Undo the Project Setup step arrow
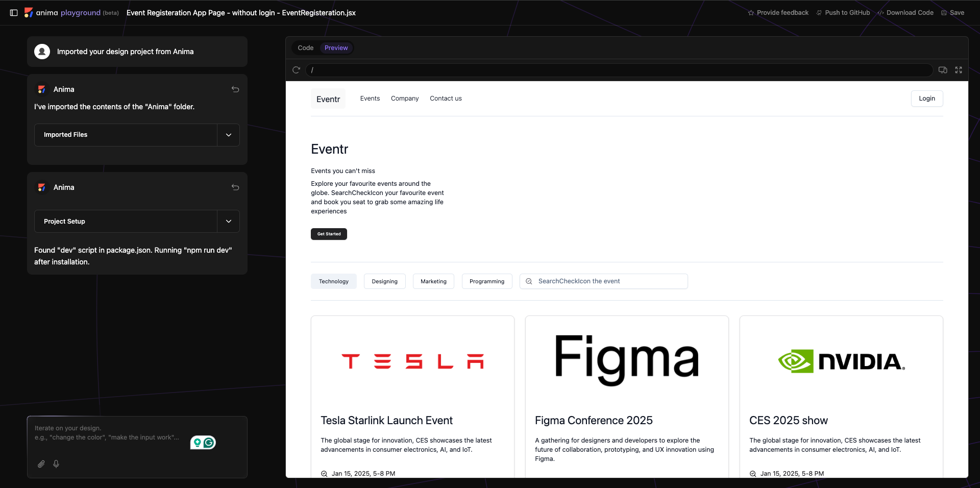The width and height of the screenshot is (980, 488). tap(235, 187)
